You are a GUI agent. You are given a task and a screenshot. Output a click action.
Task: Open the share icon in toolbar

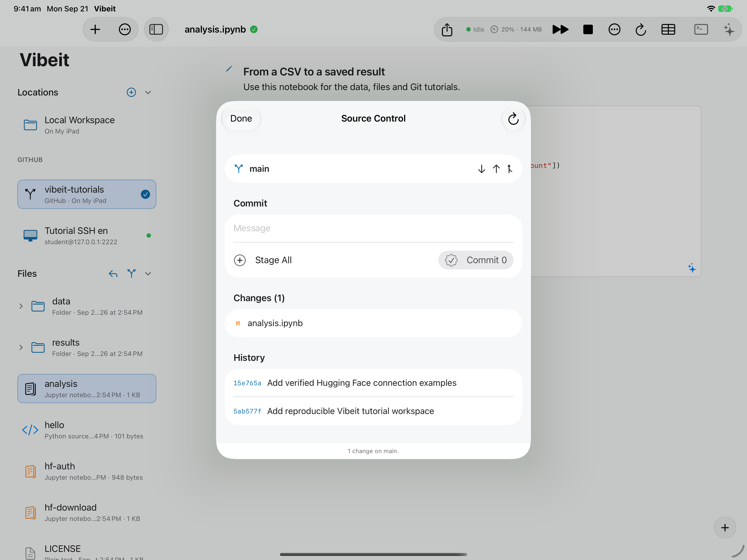point(447,29)
